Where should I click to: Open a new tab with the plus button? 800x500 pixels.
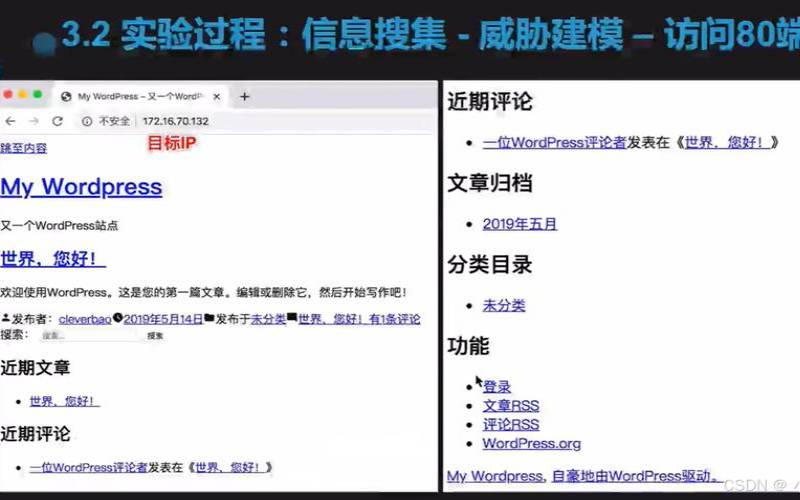244,96
